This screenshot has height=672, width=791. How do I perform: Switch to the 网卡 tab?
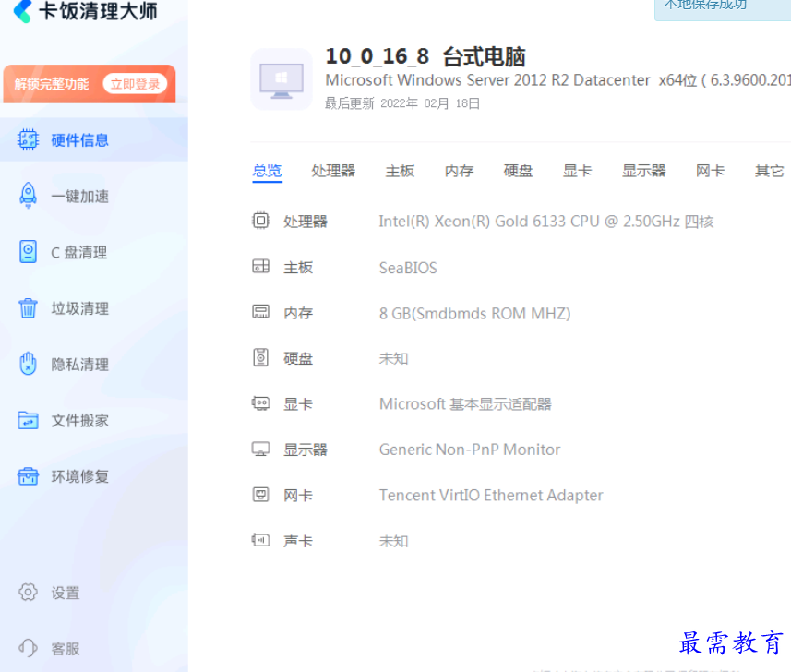click(x=710, y=171)
